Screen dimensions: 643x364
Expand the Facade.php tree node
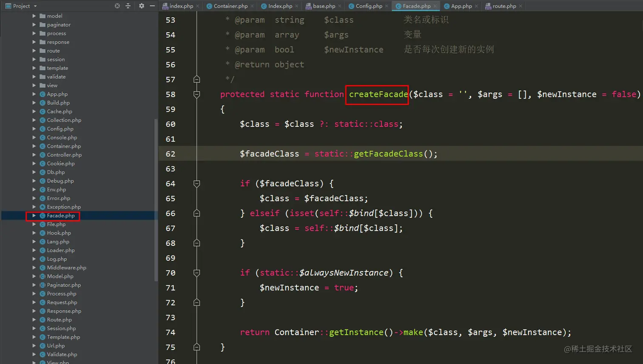(x=34, y=216)
